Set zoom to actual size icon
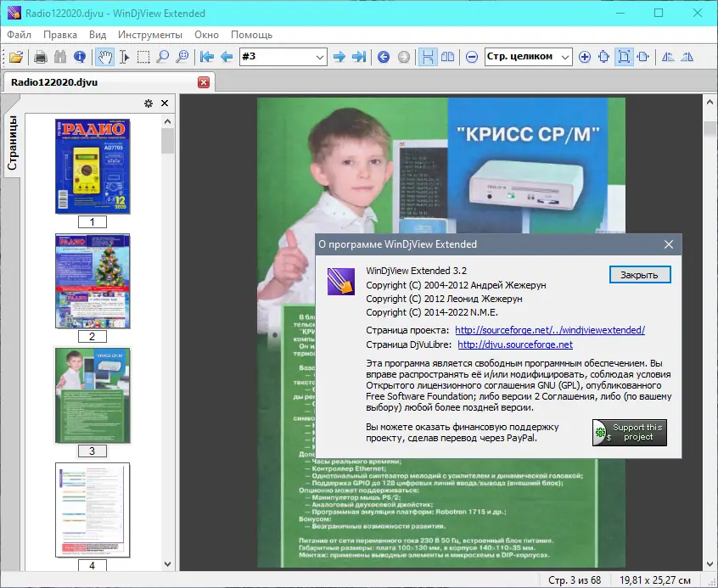The height and width of the screenshot is (588, 718). pyautogui.click(x=604, y=57)
